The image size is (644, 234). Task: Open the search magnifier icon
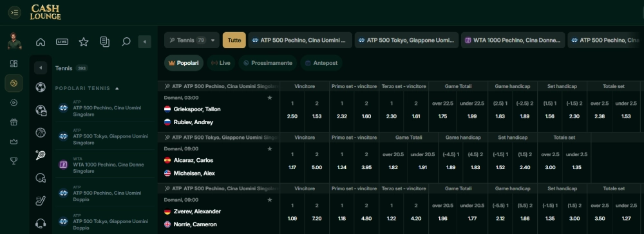point(126,41)
